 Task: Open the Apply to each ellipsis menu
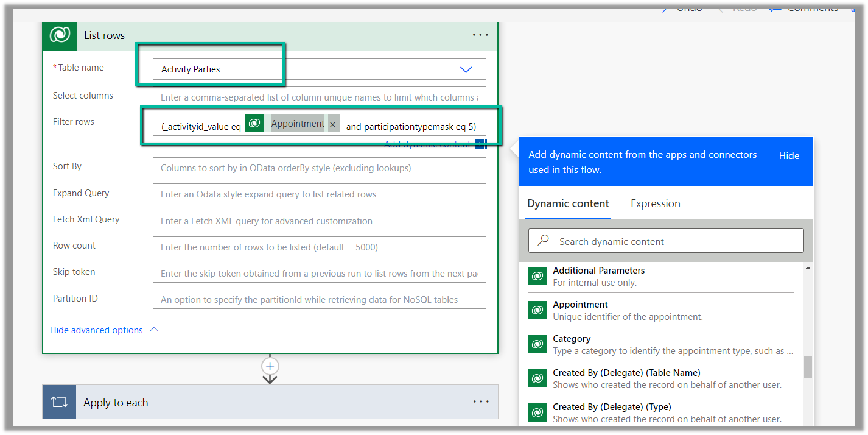pos(480,402)
